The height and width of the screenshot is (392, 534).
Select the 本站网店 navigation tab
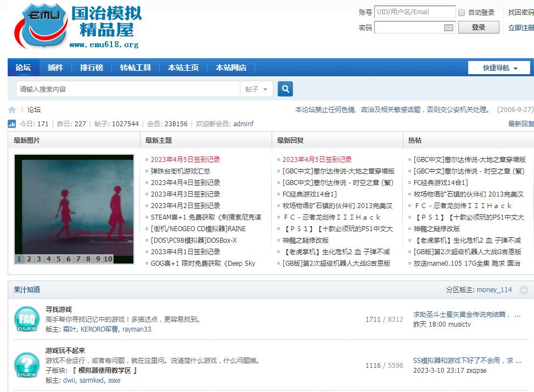pyautogui.click(x=231, y=68)
